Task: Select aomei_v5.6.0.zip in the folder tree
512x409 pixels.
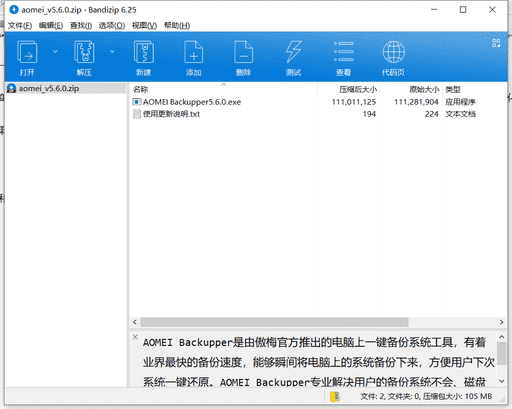Action: click(49, 88)
